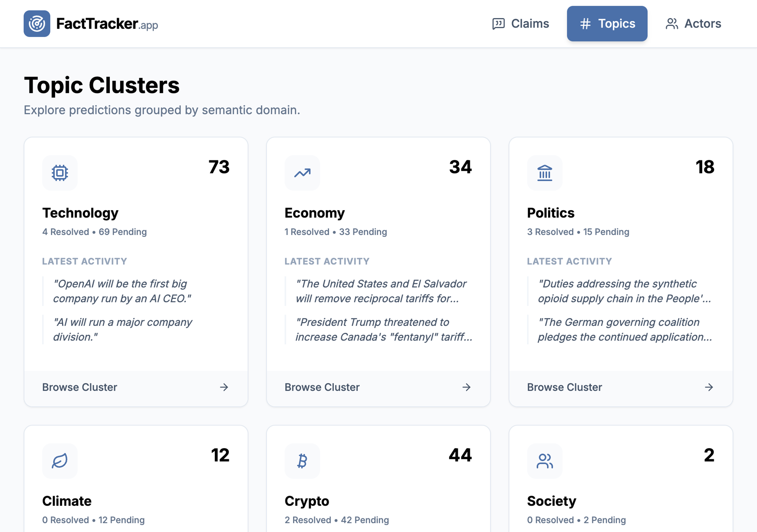Click the hashtag icon on Topics button

tap(585, 23)
